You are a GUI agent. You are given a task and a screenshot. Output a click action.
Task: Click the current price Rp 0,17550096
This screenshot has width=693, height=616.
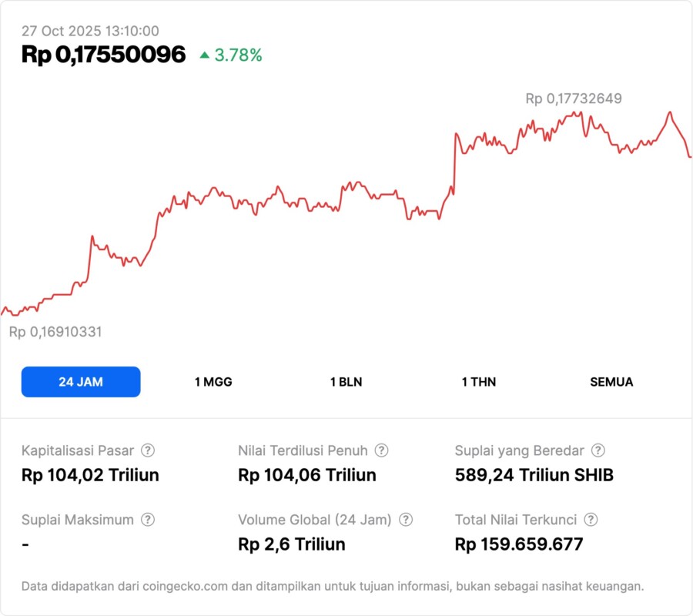tap(103, 55)
